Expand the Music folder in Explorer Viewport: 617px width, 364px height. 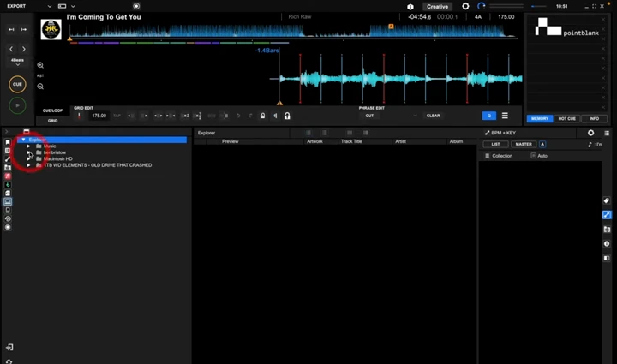(29, 146)
